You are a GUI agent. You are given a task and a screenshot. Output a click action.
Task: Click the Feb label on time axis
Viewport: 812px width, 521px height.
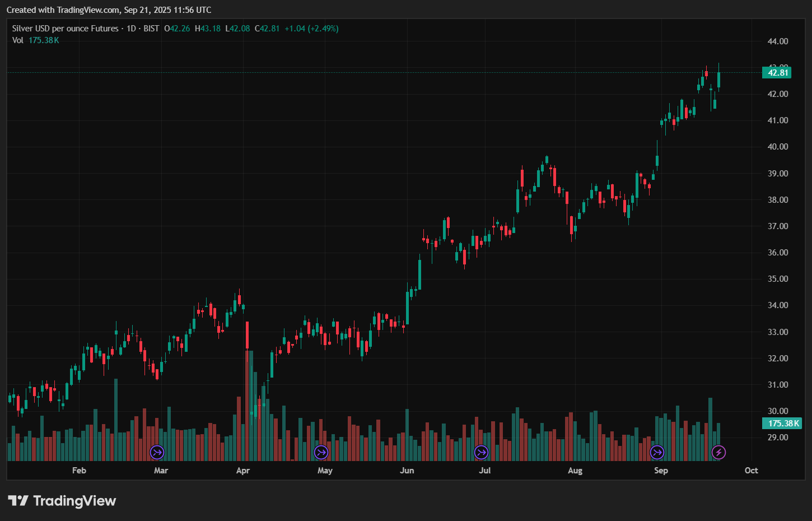[79, 471]
